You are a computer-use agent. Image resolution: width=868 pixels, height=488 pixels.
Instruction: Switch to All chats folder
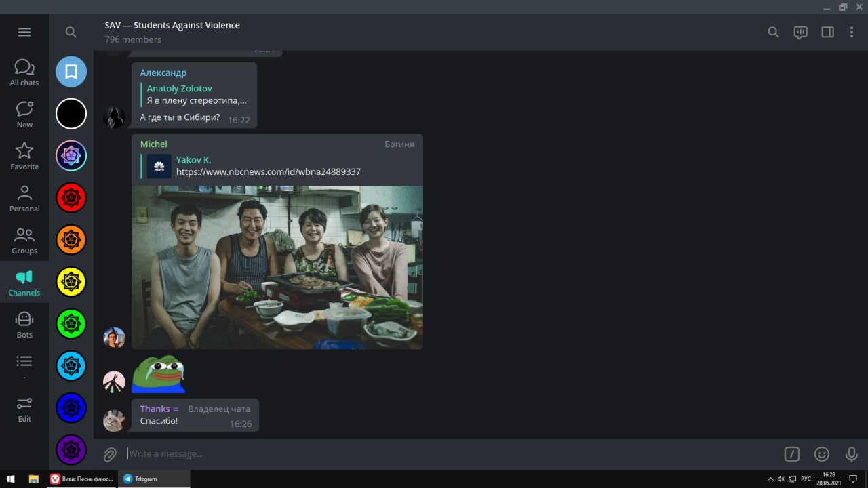pyautogui.click(x=24, y=73)
